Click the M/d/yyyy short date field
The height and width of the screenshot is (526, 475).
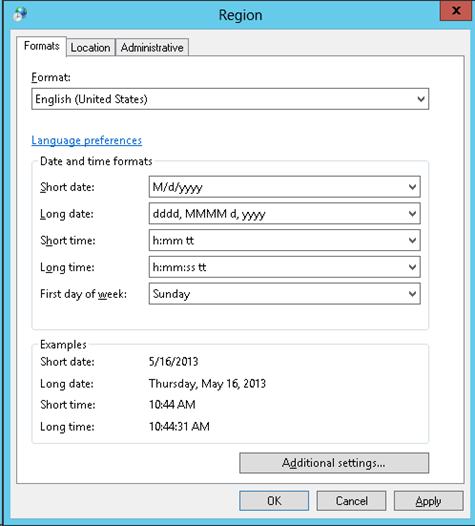(x=284, y=187)
